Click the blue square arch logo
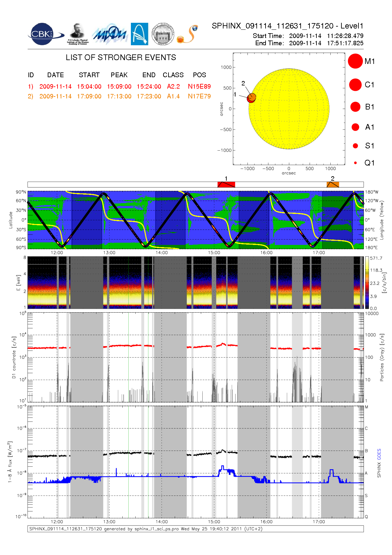The image size is (392, 555). pyautogui.click(x=139, y=34)
